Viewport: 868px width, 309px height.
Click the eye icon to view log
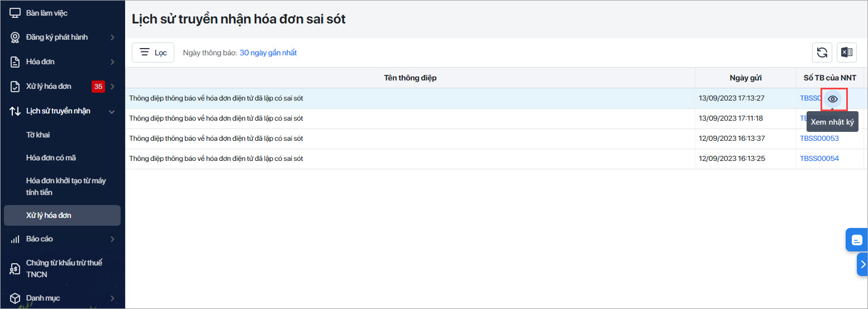[x=833, y=99]
